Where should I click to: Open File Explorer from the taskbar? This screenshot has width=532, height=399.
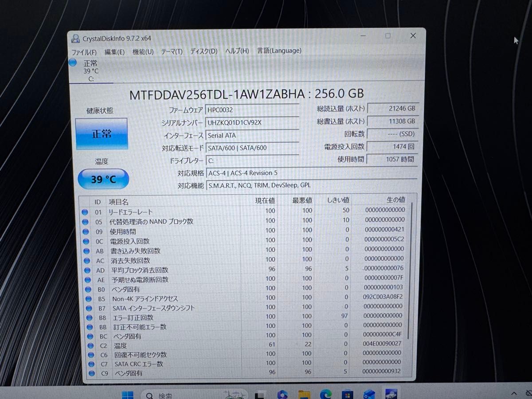[304, 395]
